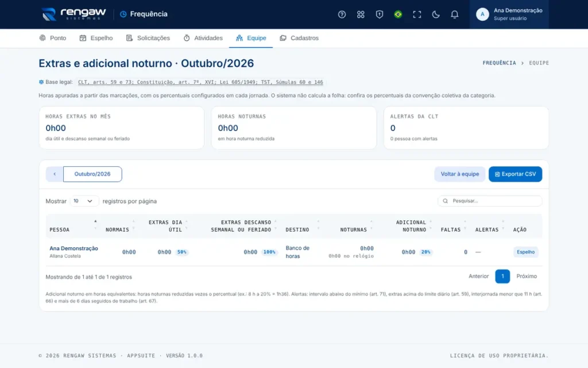Sort by the Pessoa column
The width and height of the screenshot is (588, 368).
pyautogui.click(x=73, y=226)
